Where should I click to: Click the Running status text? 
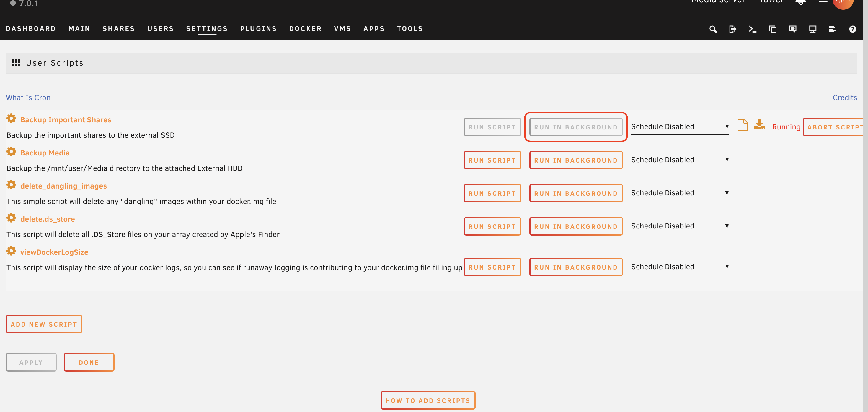[x=786, y=127]
